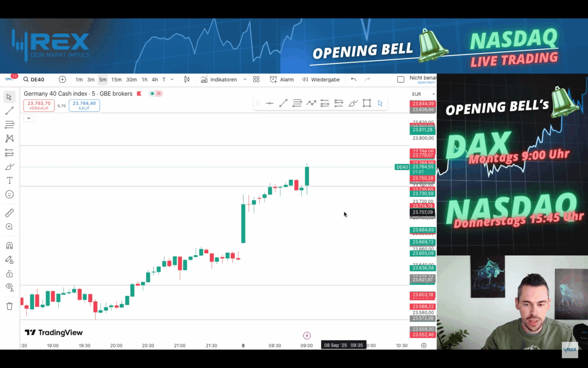Screen dimensions: 588x368
Task: Switch to T daily timeframe
Action: tap(164, 80)
